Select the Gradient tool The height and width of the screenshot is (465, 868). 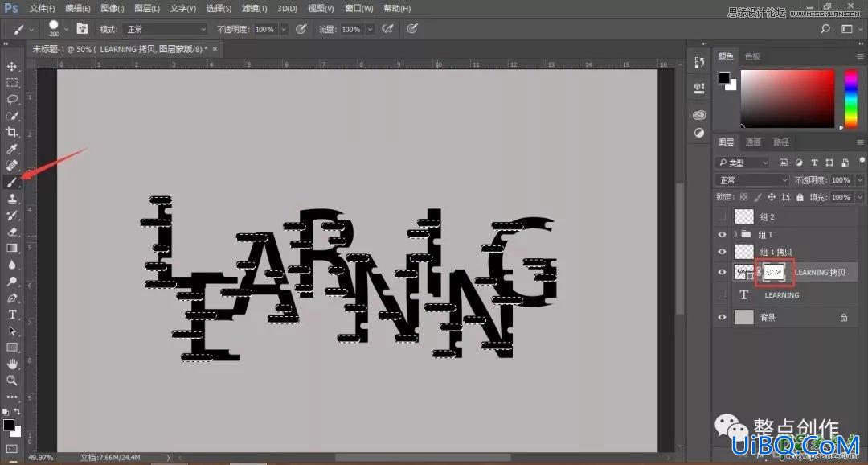coord(11,249)
